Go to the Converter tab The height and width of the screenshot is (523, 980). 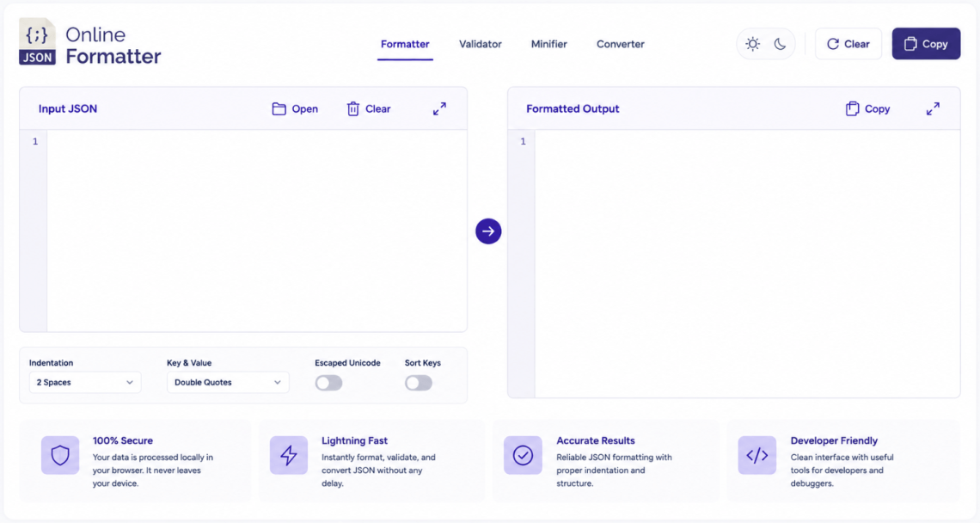pos(620,45)
